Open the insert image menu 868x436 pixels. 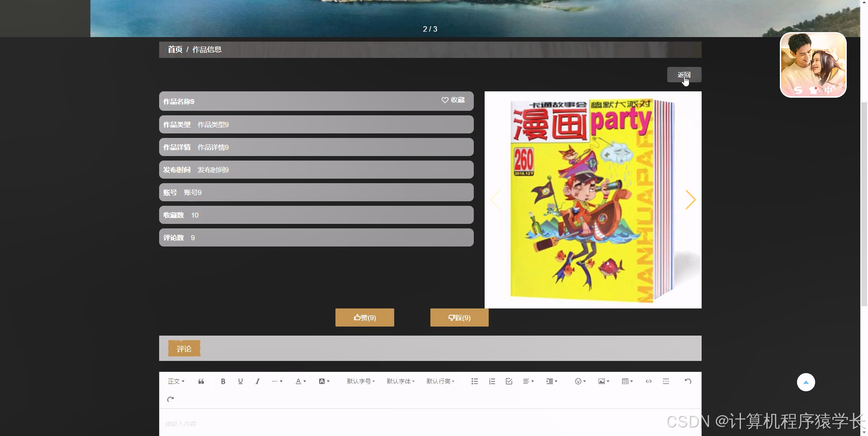click(x=604, y=381)
